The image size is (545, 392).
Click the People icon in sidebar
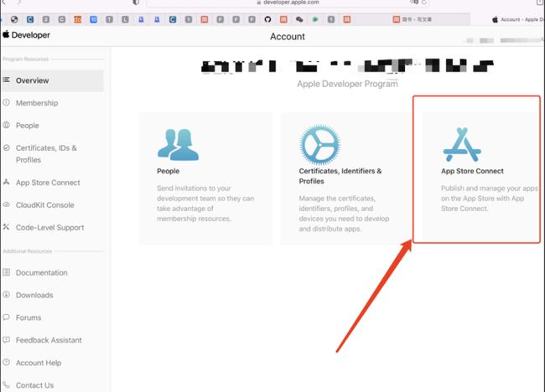[6, 125]
